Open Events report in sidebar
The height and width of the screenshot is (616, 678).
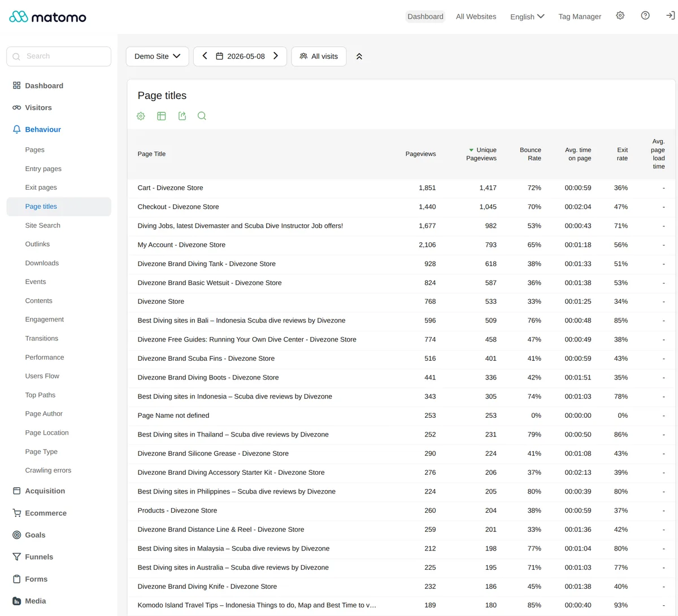[x=36, y=282]
